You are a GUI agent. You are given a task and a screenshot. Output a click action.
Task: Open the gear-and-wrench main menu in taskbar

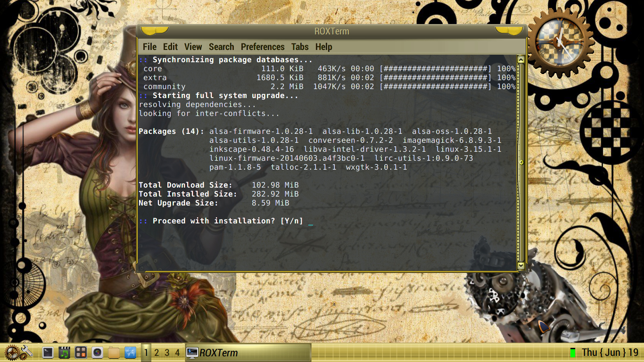tap(18, 352)
